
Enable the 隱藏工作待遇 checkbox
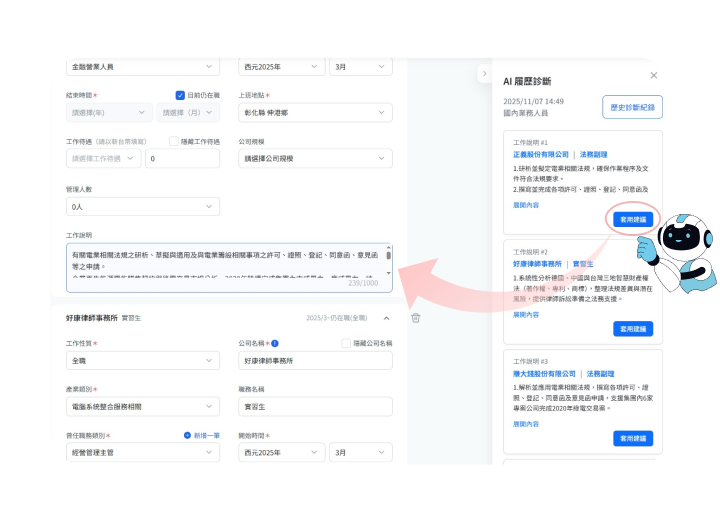click(x=173, y=141)
